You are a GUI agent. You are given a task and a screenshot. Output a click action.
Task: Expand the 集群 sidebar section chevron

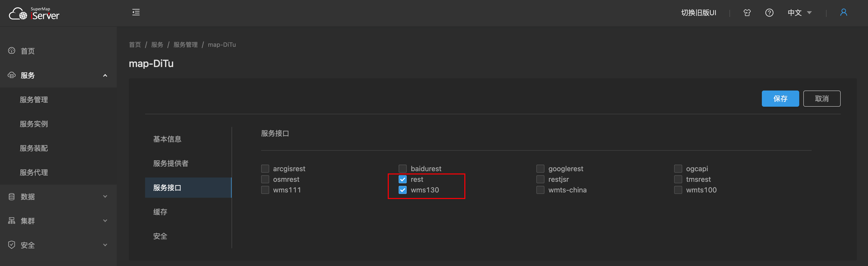click(x=105, y=221)
